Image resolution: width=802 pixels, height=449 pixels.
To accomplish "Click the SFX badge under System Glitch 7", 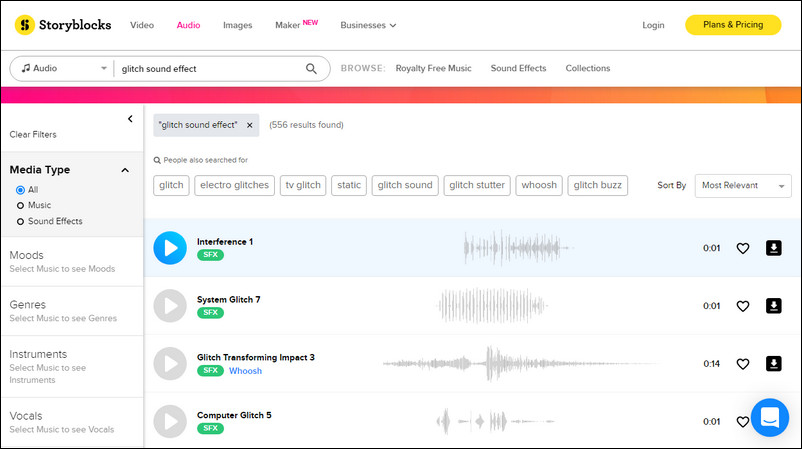I will tap(210, 312).
